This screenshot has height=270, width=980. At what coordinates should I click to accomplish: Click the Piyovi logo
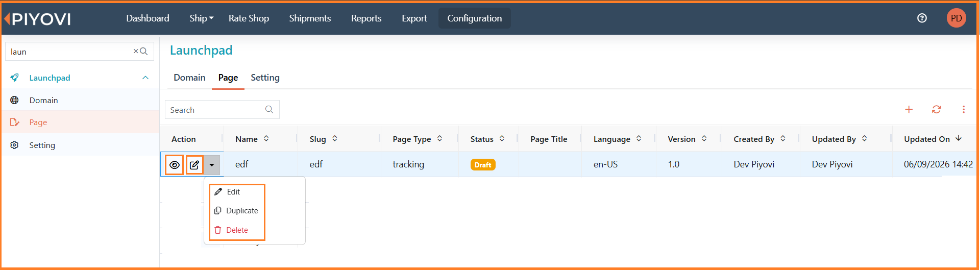pyautogui.click(x=37, y=19)
